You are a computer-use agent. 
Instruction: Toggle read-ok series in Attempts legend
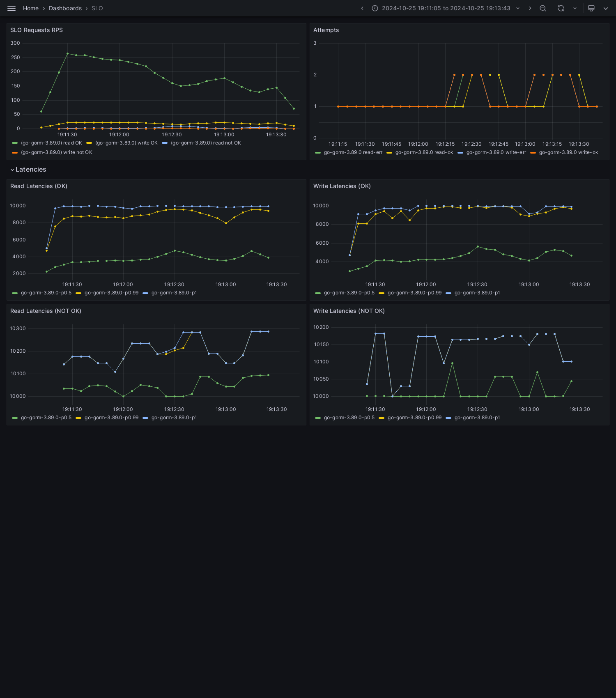click(x=424, y=152)
